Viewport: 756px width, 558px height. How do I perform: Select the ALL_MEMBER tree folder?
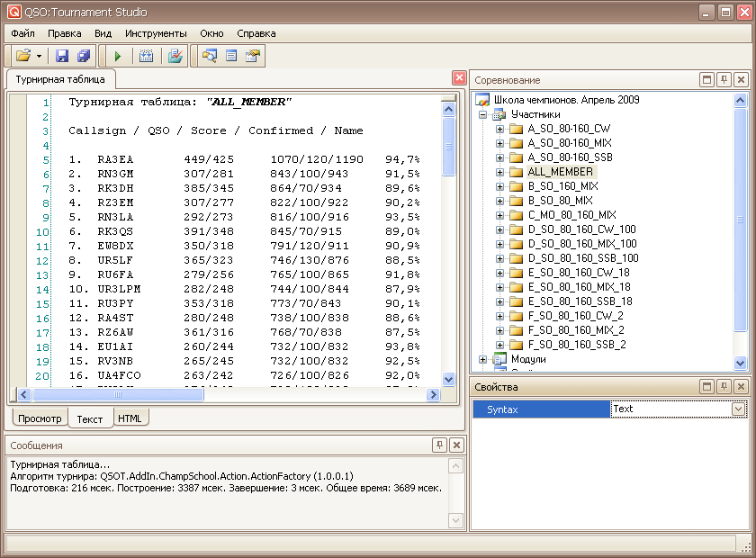coord(560,172)
